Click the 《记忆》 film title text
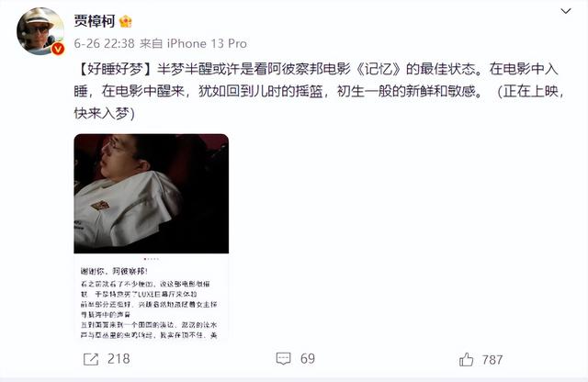Viewport: 588px width, 382px height. (379, 69)
